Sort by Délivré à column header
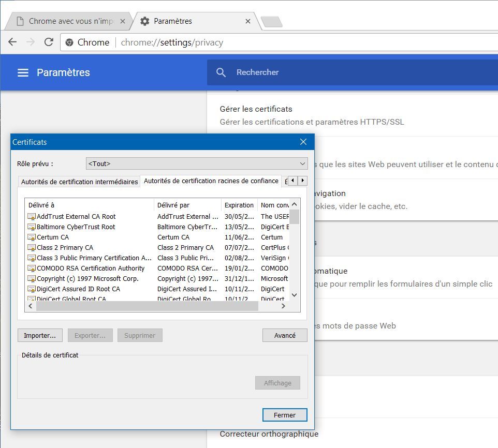This screenshot has width=498, height=448. 89,205
